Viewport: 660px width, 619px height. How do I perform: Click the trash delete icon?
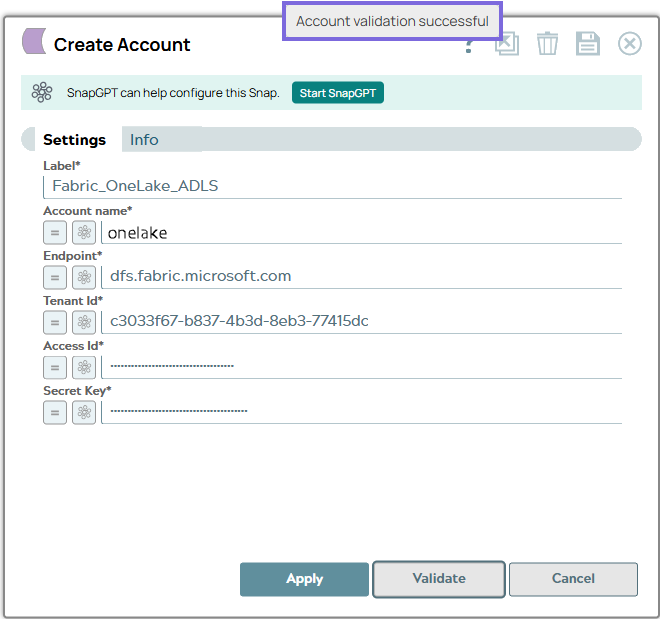[x=547, y=43]
